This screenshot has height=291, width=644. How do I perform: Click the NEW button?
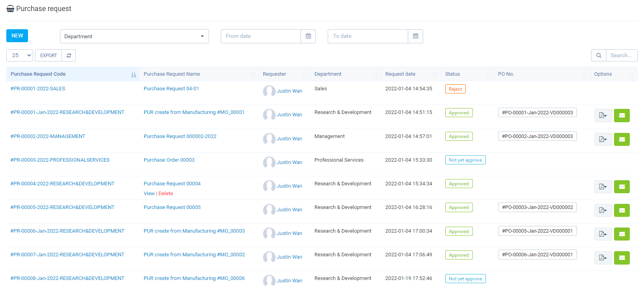(x=17, y=35)
